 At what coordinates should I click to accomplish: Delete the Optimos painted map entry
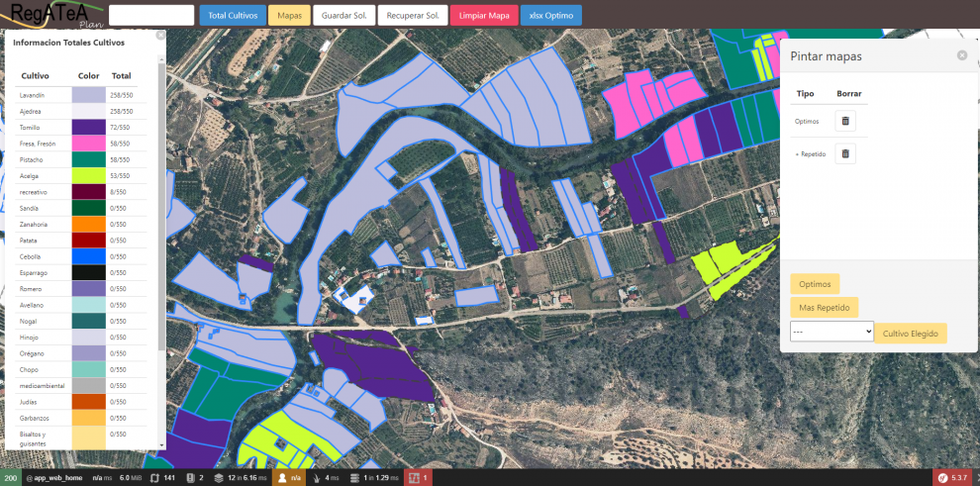pyautogui.click(x=844, y=121)
